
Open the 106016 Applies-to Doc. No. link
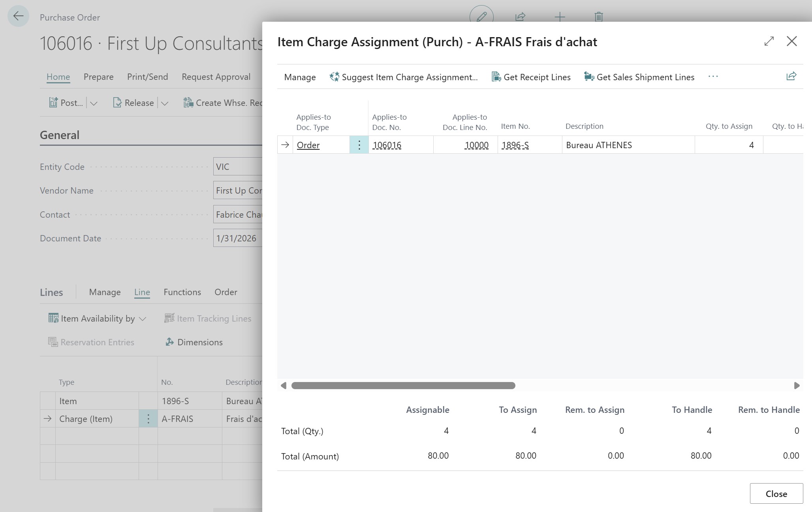click(387, 145)
